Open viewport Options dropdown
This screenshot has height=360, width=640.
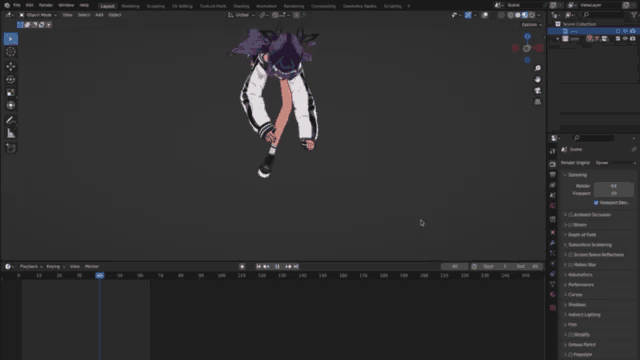[x=531, y=24]
